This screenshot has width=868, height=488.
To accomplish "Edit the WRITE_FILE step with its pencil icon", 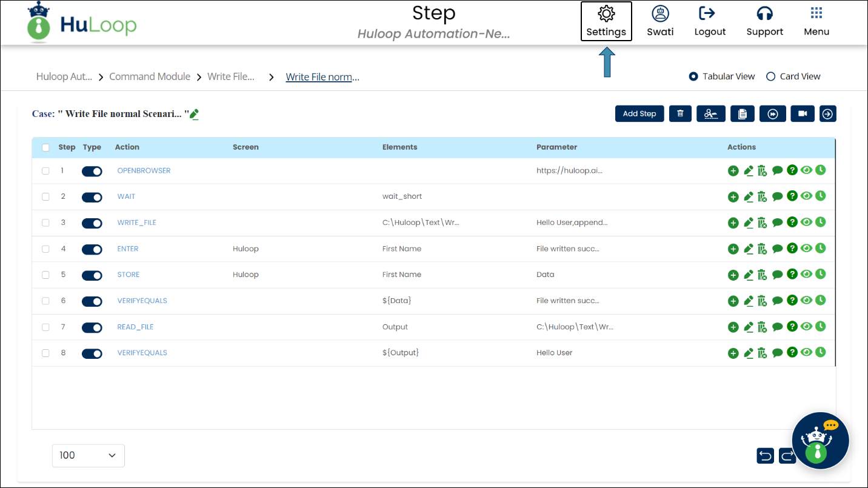I will point(748,223).
